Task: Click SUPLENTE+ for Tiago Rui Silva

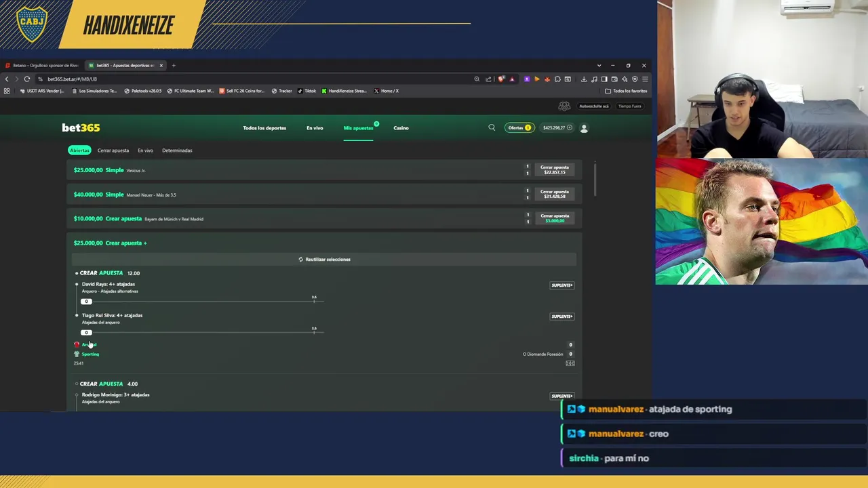Action: point(561,317)
